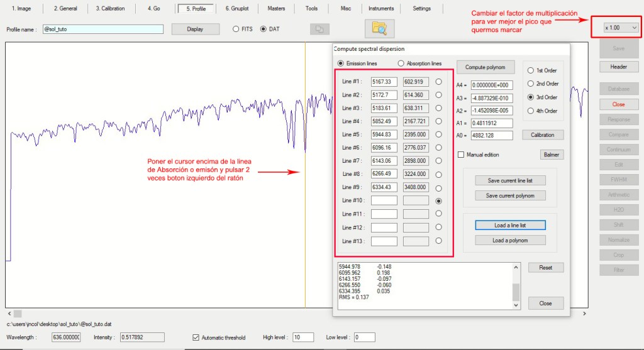Viewport: 644px width, 350px height.
Task: Click the Balmer button
Action: 551,155
